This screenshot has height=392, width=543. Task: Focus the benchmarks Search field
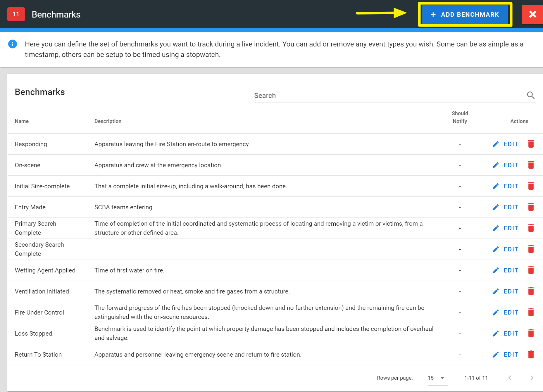point(389,96)
